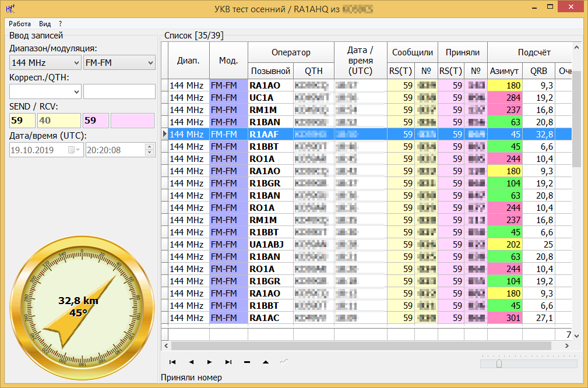Go to previous record in navigator

tap(191, 362)
